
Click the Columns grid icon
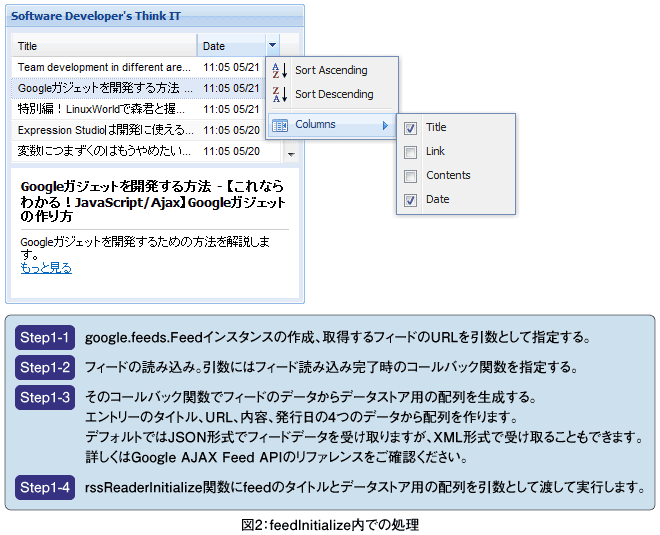(280, 125)
